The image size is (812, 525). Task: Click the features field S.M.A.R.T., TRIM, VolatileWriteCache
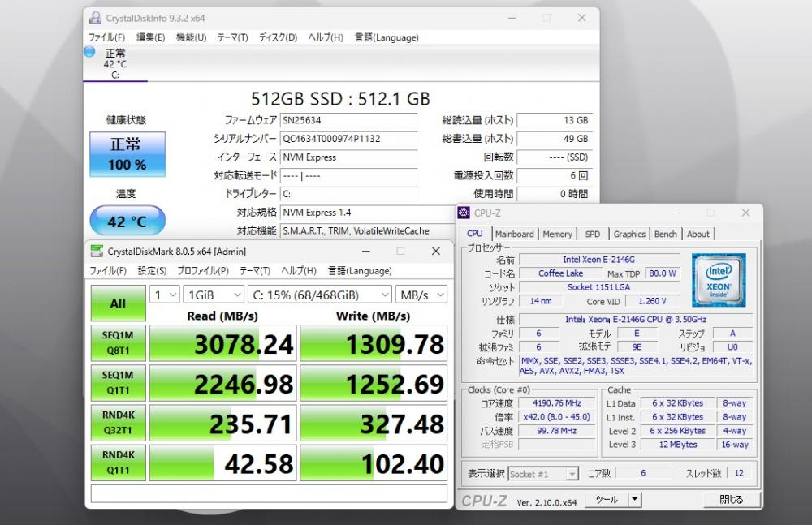[367, 231]
